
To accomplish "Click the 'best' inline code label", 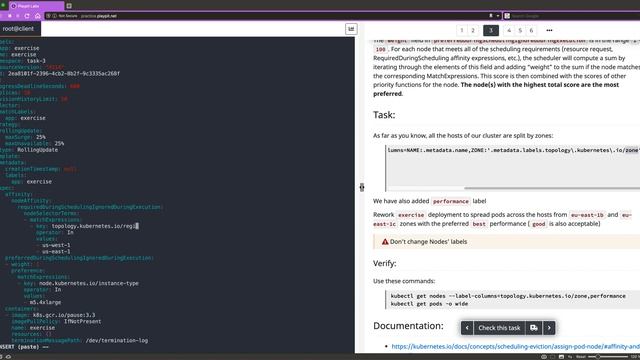I will pos(479,224).
